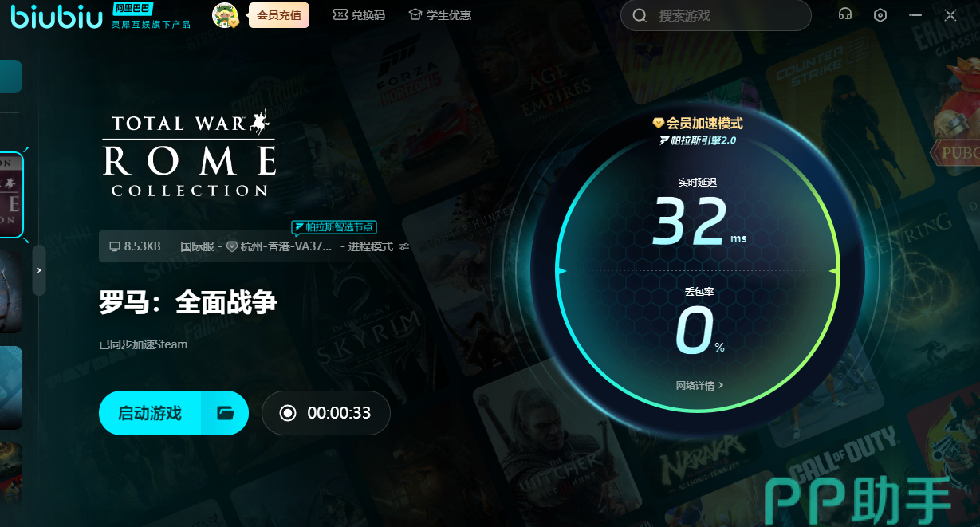Switch the 进程模式 acceleration mode
Viewport: 980px width, 527px height.
click(371, 246)
